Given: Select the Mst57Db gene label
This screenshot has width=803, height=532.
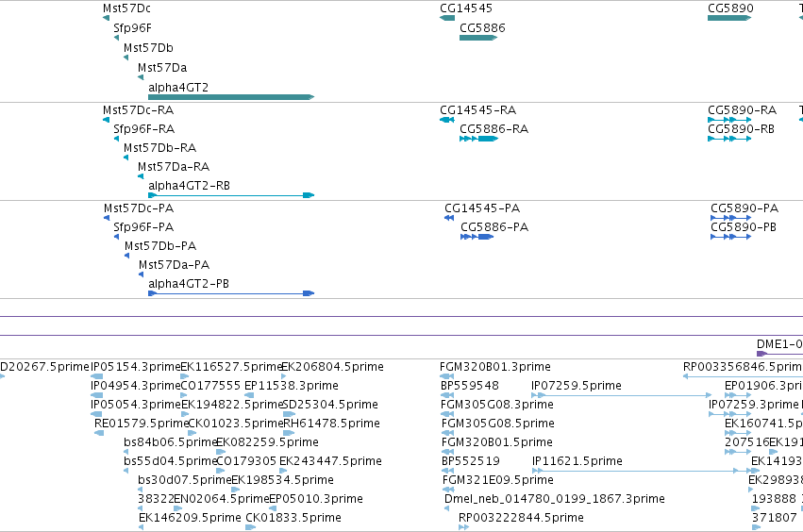Looking at the screenshot, I should pos(148,48).
